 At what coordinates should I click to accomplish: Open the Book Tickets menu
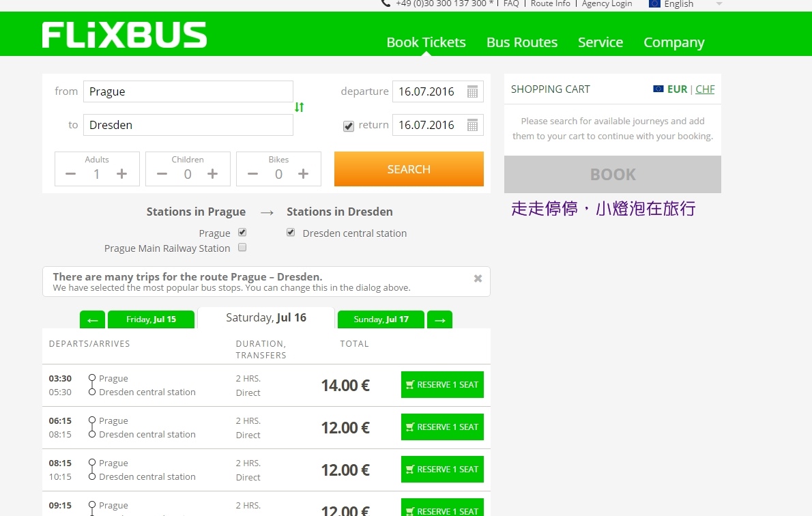click(x=426, y=42)
